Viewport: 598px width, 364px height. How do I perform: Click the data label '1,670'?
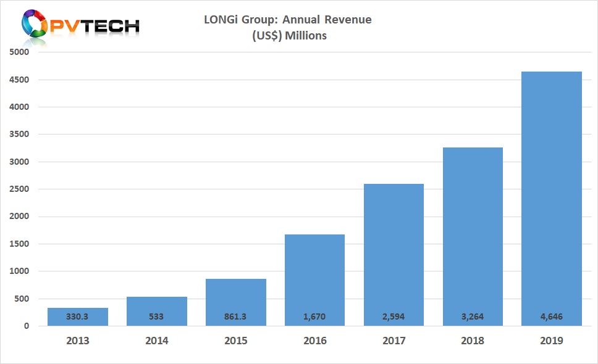click(x=314, y=316)
